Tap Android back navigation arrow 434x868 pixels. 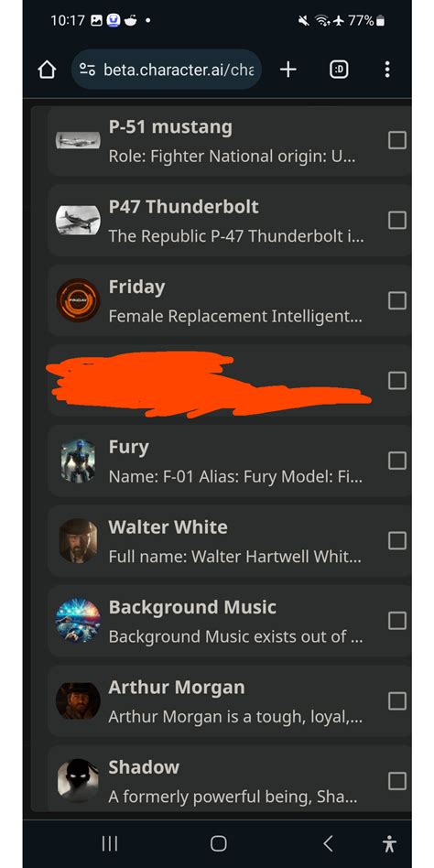click(328, 843)
